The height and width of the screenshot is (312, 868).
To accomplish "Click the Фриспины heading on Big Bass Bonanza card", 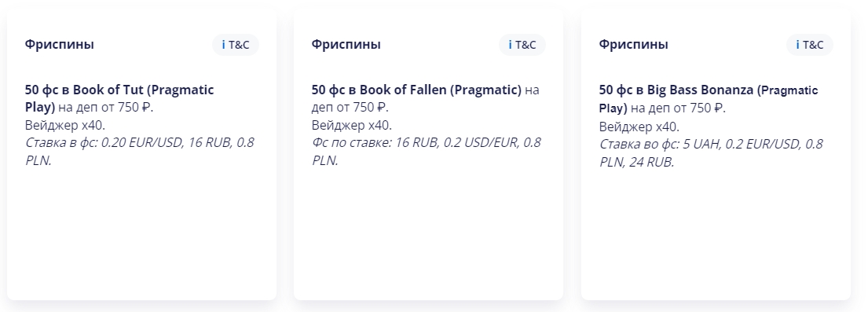I will click(x=633, y=44).
